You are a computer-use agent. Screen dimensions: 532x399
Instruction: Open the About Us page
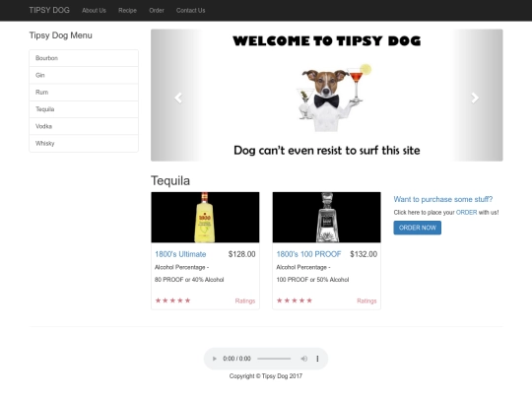click(94, 11)
